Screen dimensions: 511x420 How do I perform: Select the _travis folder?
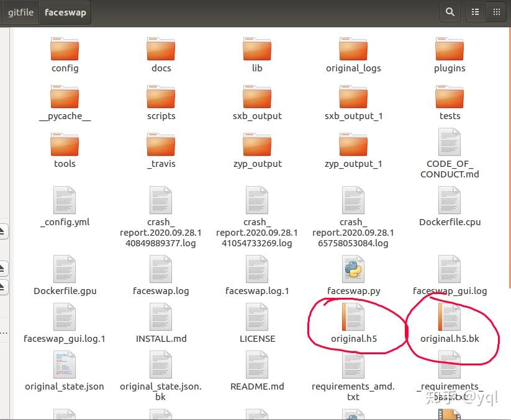(161, 145)
